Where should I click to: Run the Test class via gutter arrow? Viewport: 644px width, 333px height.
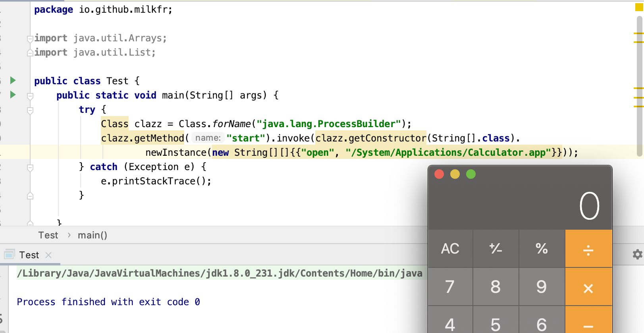[13, 81]
